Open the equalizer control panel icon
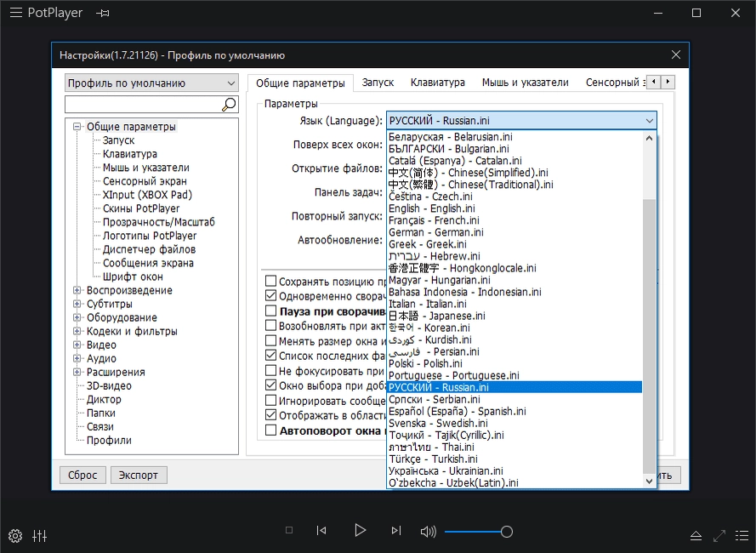The image size is (756, 553). click(x=39, y=536)
